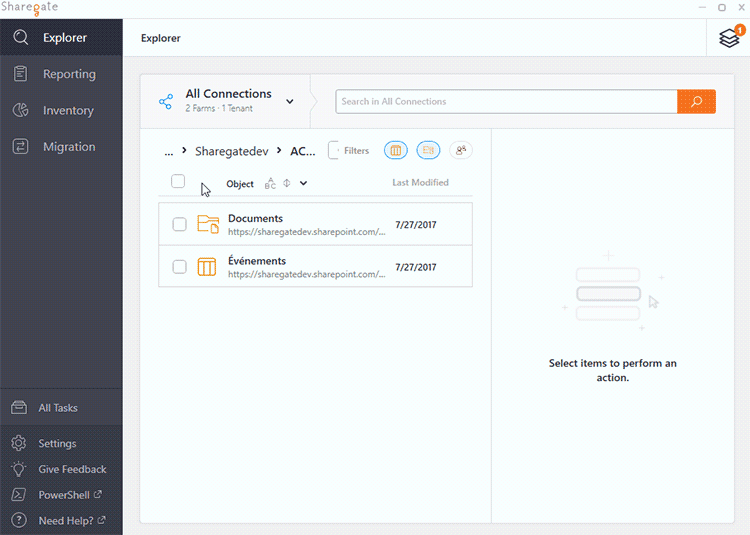Focus the Search in All Connections field
Image resolution: width=750 pixels, height=535 pixels.
(x=506, y=101)
